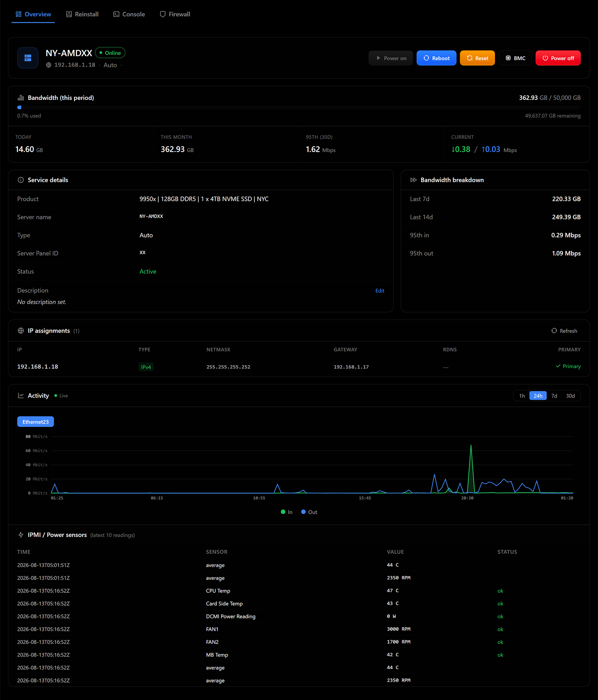Power off the server
Image resolution: width=598 pixels, height=700 pixels.
pos(558,58)
